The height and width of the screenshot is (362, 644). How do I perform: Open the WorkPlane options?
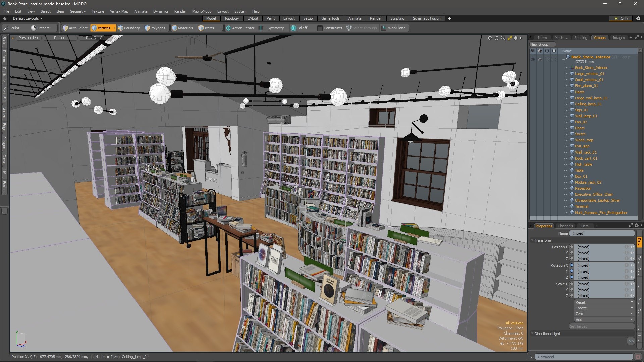(x=394, y=28)
